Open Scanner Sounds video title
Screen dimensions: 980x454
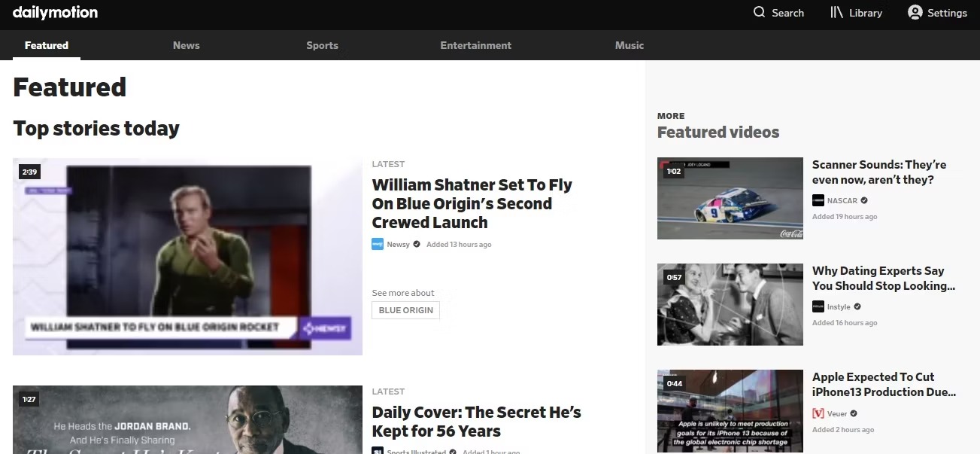(879, 172)
